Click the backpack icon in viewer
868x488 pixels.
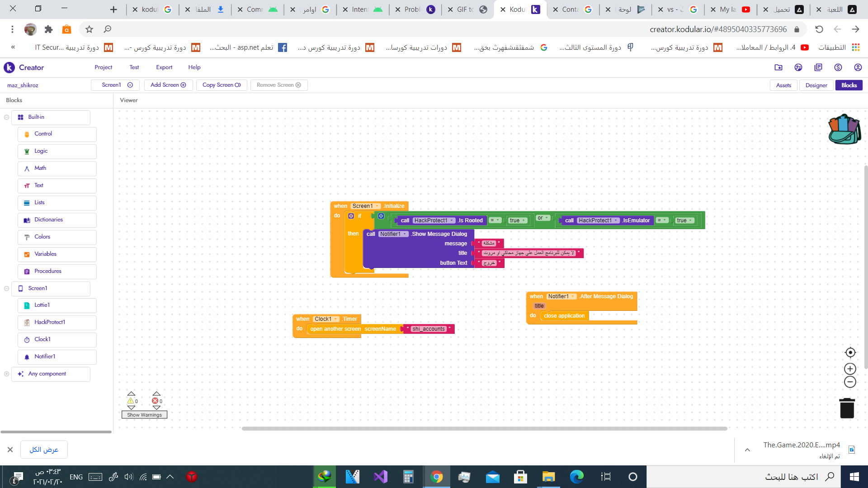pyautogui.click(x=844, y=130)
